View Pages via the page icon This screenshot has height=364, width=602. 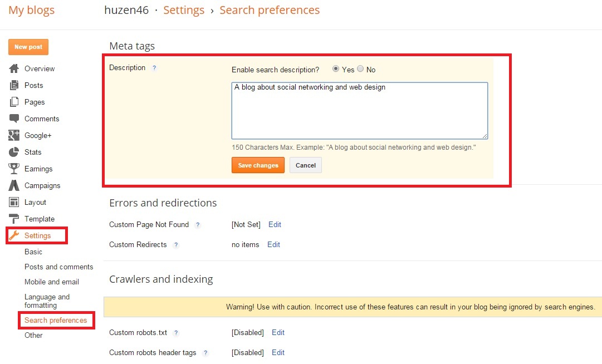pyautogui.click(x=35, y=102)
